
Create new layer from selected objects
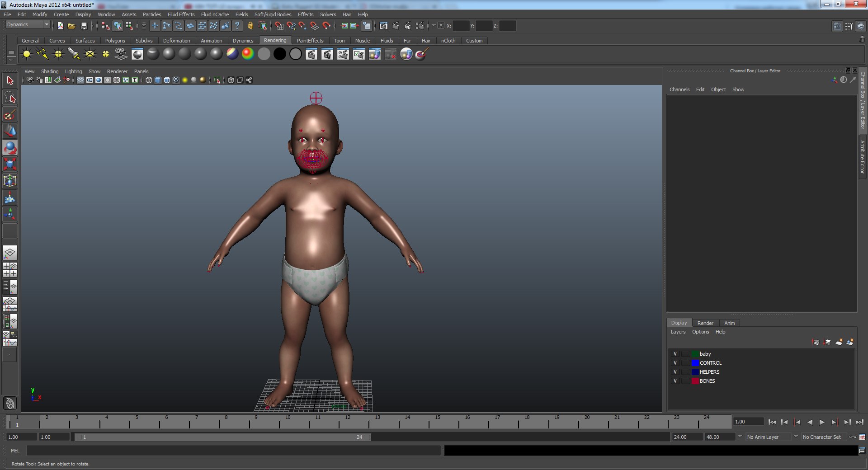click(850, 342)
